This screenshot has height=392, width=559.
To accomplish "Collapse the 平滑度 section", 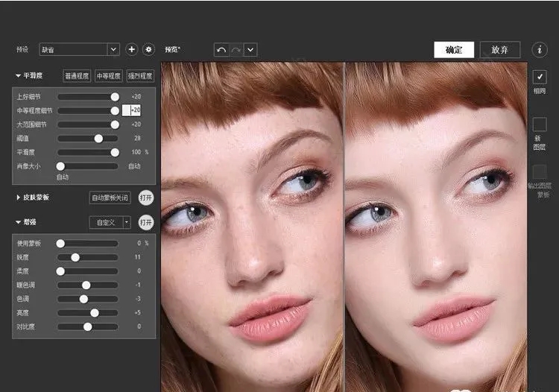I will pyautogui.click(x=18, y=75).
